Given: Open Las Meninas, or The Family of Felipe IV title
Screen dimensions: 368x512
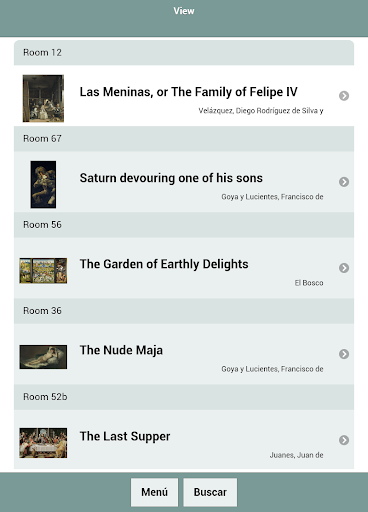Looking at the screenshot, I should 188,92.
